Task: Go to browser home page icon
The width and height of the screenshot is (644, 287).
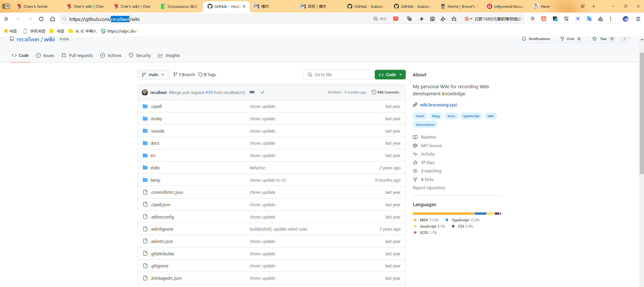Action: (x=53, y=19)
